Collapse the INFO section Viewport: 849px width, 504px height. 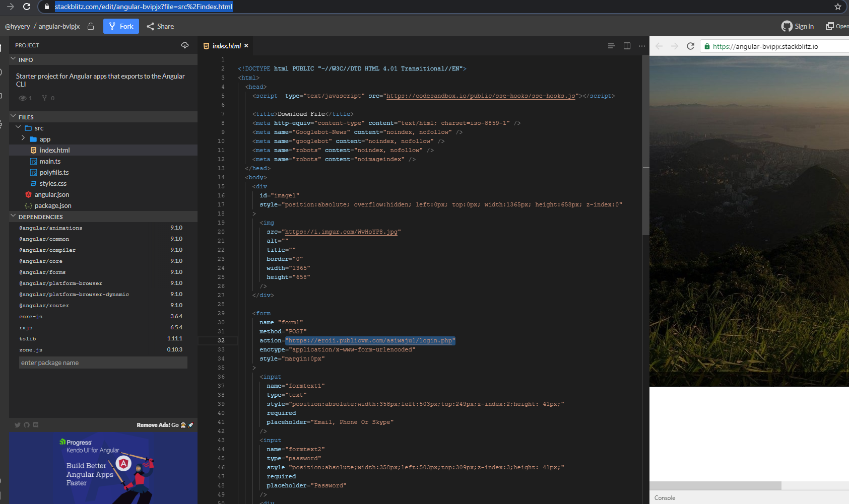point(14,59)
